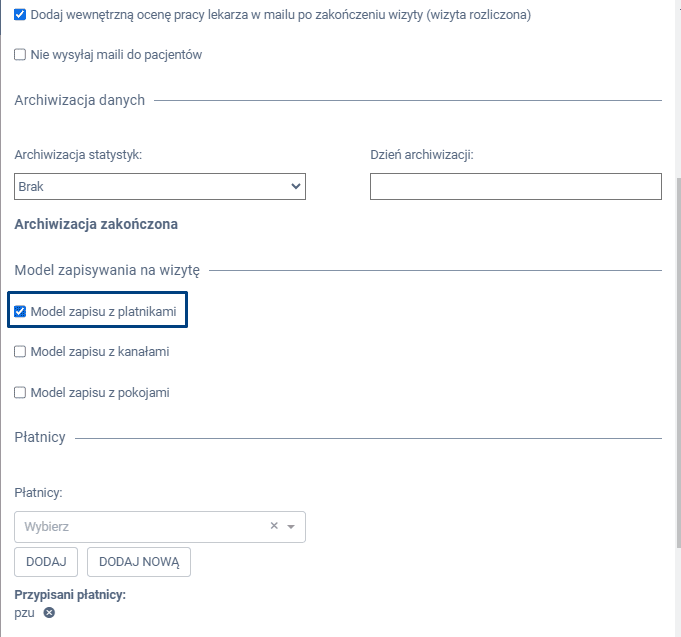Click the Model zapisywania na wizytę heading
Image resolution: width=681 pixels, height=637 pixels.
[107, 270]
